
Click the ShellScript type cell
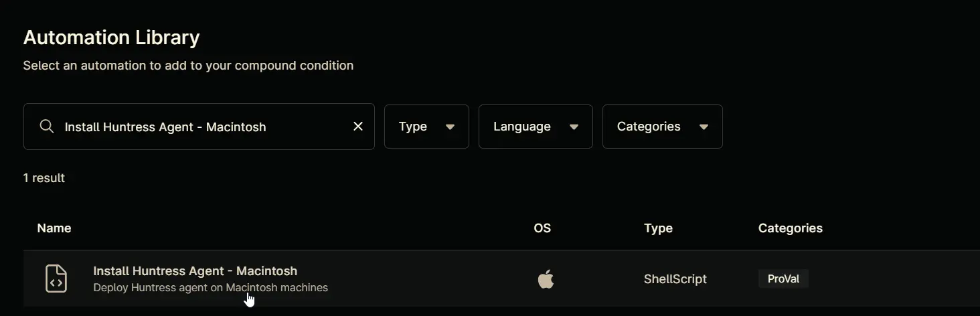click(675, 279)
